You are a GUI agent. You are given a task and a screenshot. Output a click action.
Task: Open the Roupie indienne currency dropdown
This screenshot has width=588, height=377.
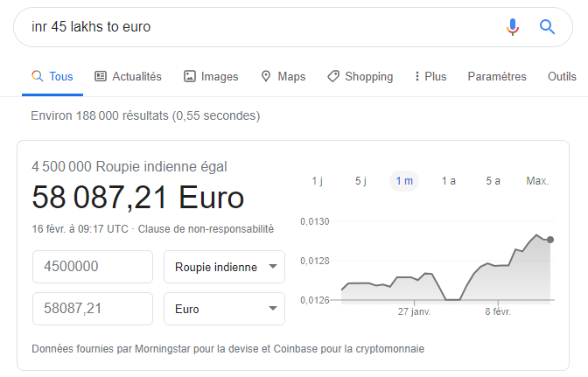coord(224,267)
